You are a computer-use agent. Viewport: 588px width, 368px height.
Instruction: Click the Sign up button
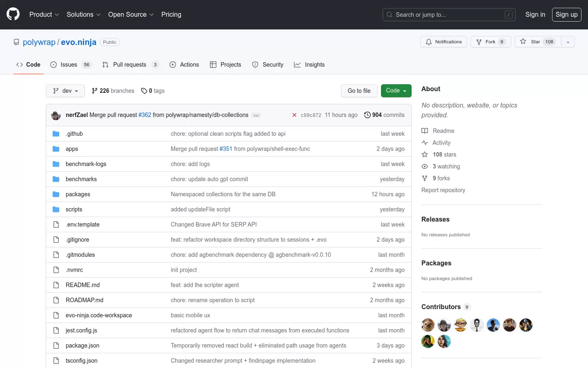(567, 14)
